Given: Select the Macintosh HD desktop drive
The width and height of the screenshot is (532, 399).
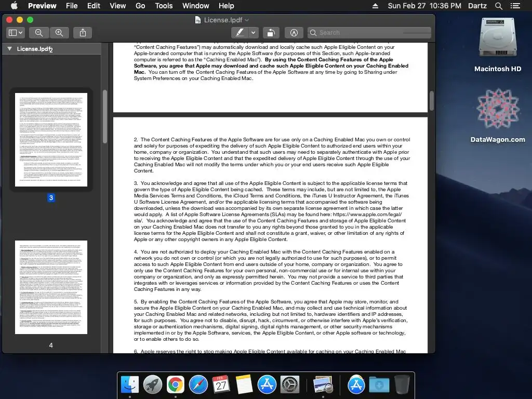Looking at the screenshot, I should pos(498,44).
